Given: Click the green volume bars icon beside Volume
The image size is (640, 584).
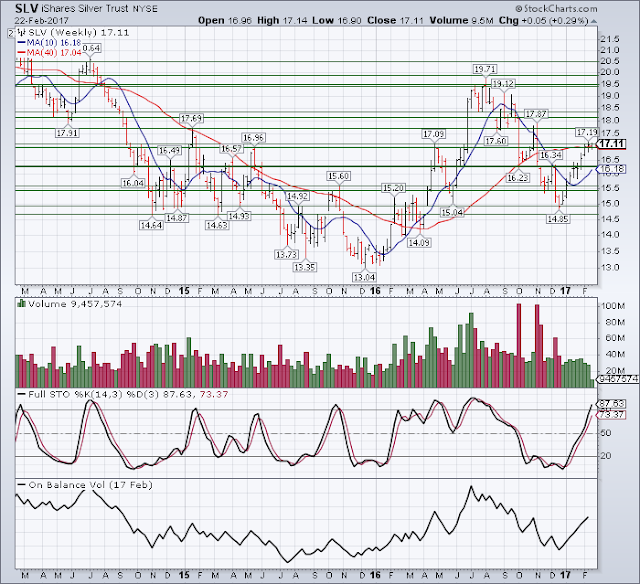Looking at the screenshot, I should tap(21, 303).
